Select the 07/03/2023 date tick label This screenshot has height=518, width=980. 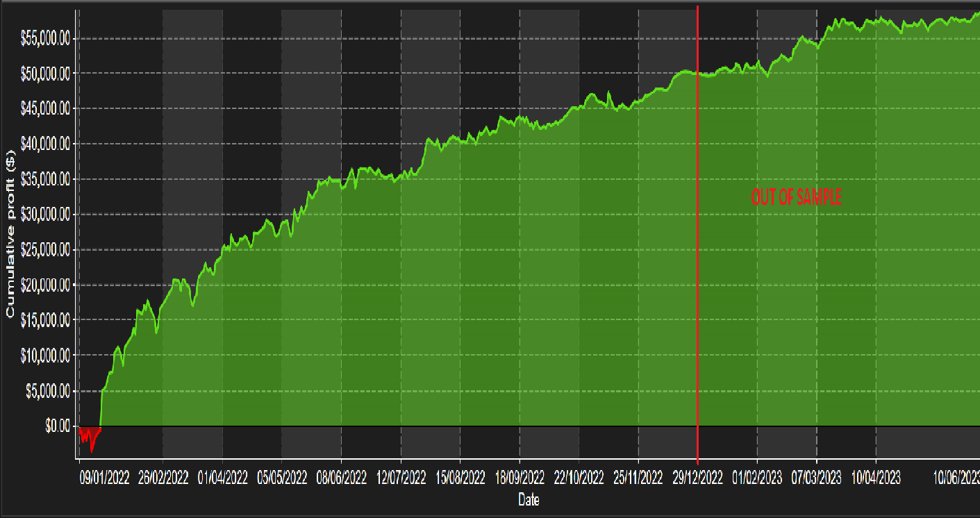816,478
